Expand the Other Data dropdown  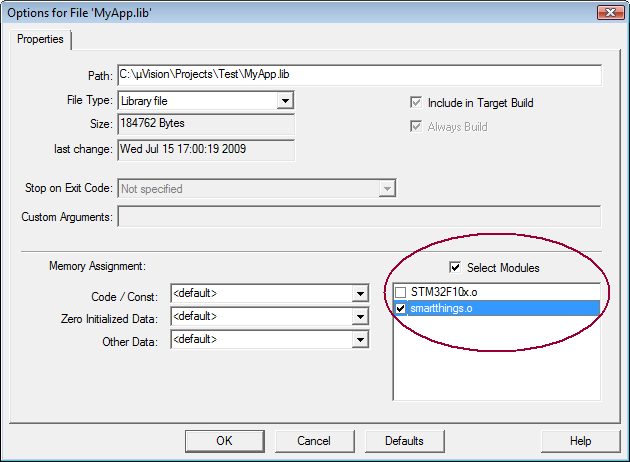click(360, 340)
